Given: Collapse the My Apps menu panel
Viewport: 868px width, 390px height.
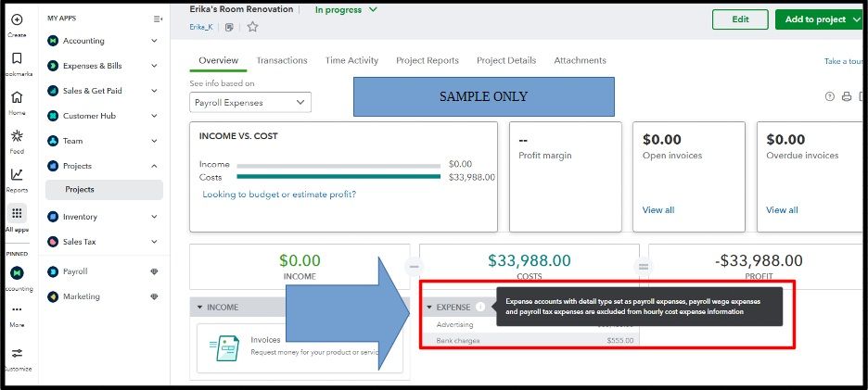Looking at the screenshot, I should click(x=158, y=19).
